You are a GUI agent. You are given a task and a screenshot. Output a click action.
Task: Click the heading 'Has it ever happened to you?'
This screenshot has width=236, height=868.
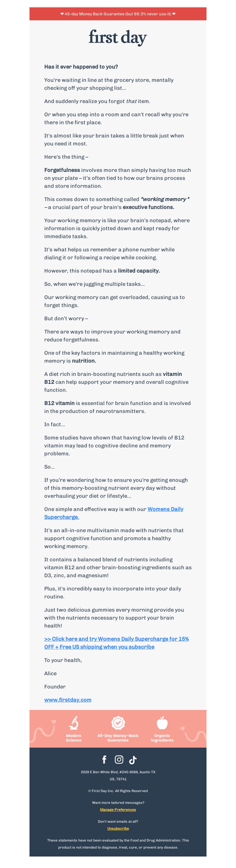[81, 67]
